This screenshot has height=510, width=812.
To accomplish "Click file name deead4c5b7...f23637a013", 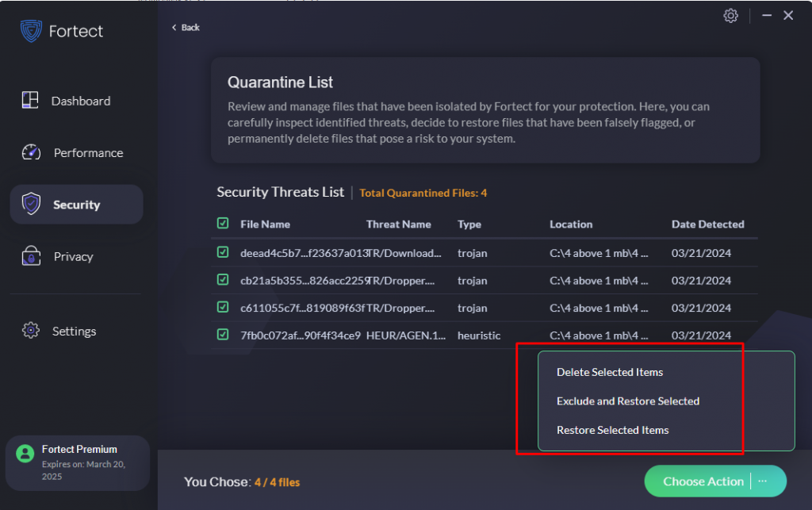I will [x=304, y=253].
